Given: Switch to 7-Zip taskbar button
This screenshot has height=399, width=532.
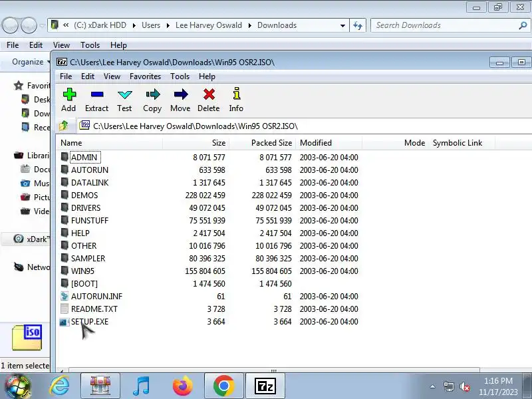Looking at the screenshot, I should 265,386.
